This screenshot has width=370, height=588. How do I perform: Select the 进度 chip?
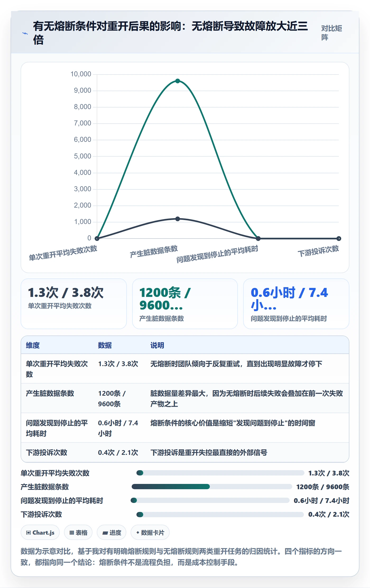coord(112,533)
